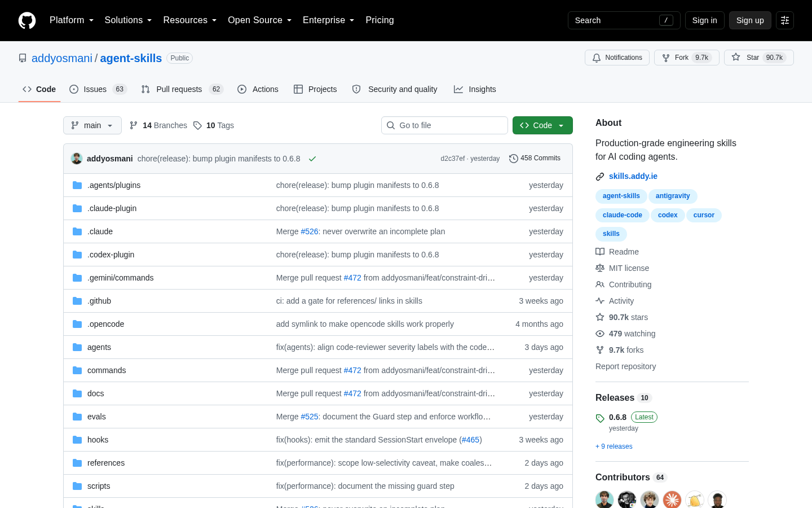Viewport: 812px width, 508px height.
Task: Open the .opencode folder
Action: tap(106, 324)
